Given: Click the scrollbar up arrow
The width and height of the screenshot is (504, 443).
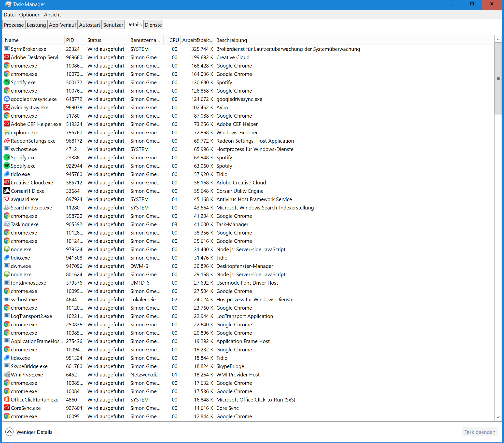Looking at the screenshot, I should pyautogui.click(x=498, y=39).
